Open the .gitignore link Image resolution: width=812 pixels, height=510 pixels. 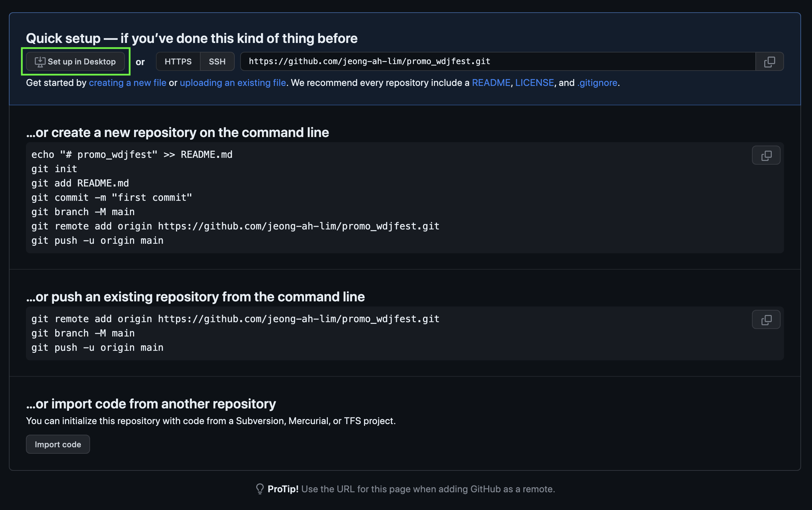pyautogui.click(x=597, y=83)
